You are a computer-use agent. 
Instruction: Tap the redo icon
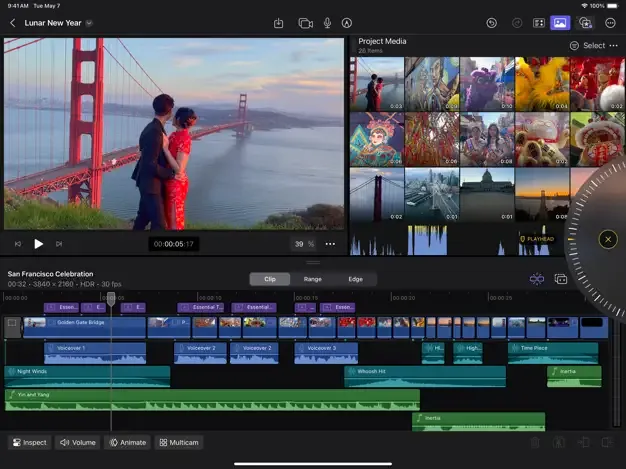pos(517,23)
